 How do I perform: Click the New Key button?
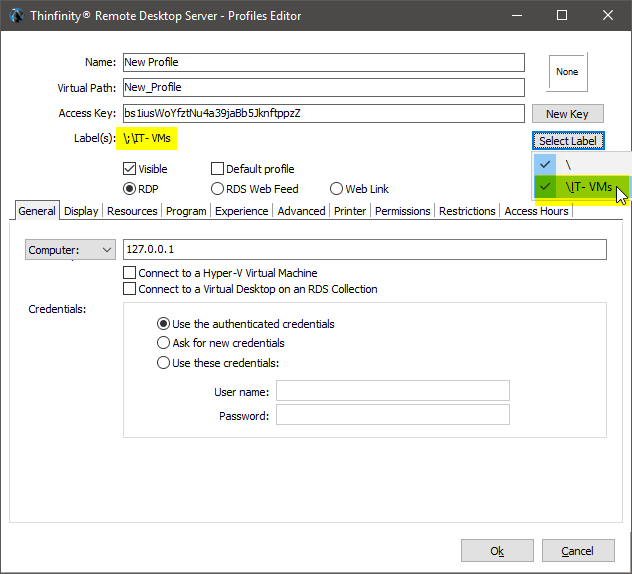coord(568,114)
